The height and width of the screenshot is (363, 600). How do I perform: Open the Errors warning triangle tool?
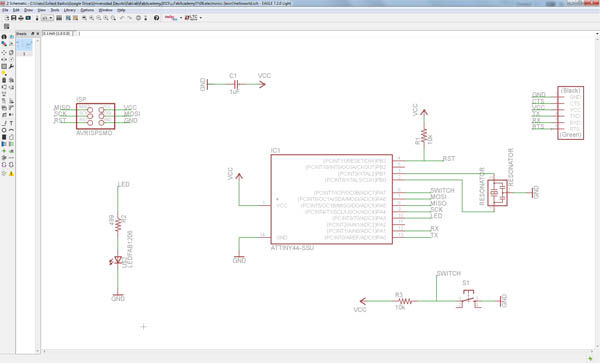tap(11, 174)
